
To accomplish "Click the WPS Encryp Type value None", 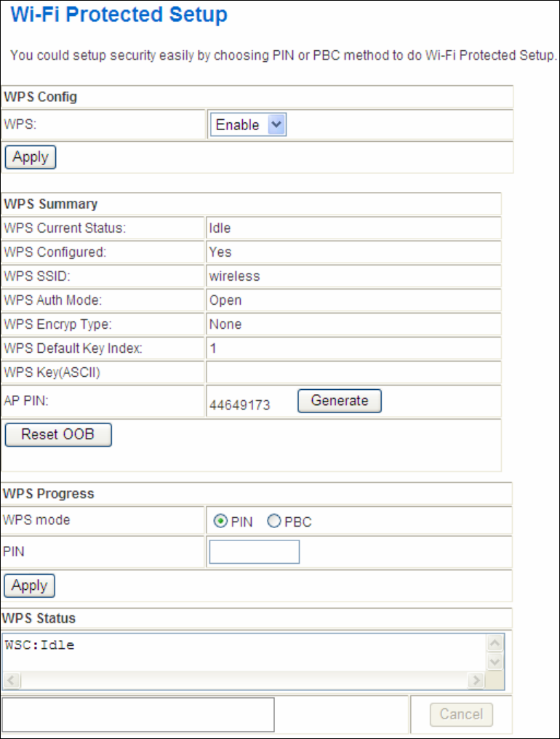I will [x=225, y=324].
